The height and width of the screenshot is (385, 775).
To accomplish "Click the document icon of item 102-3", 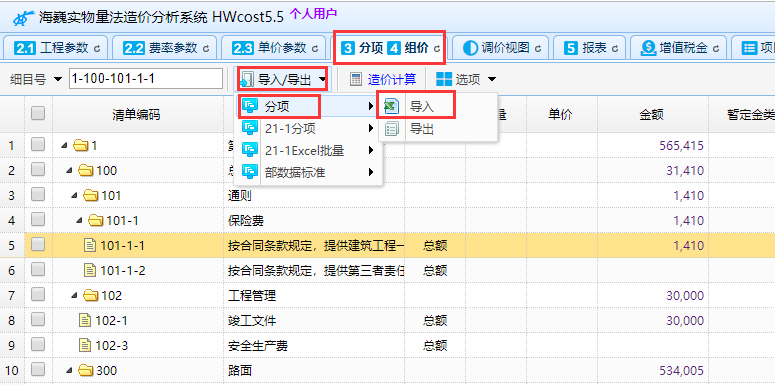I will click(85, 345).
